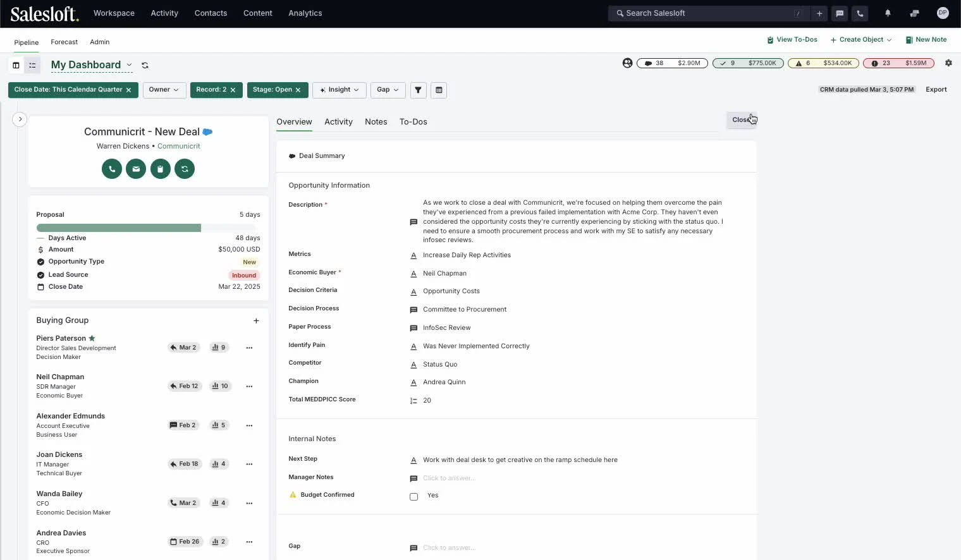The width and height of the screenshot is (961, 560).
Task: Open more options for Neil Chapman
Action: coord(249,386)
